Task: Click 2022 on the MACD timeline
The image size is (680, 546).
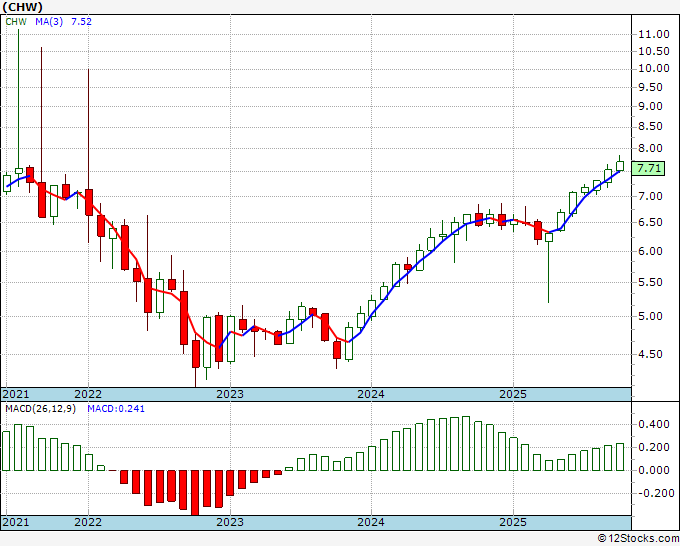Action: point(88,522)
